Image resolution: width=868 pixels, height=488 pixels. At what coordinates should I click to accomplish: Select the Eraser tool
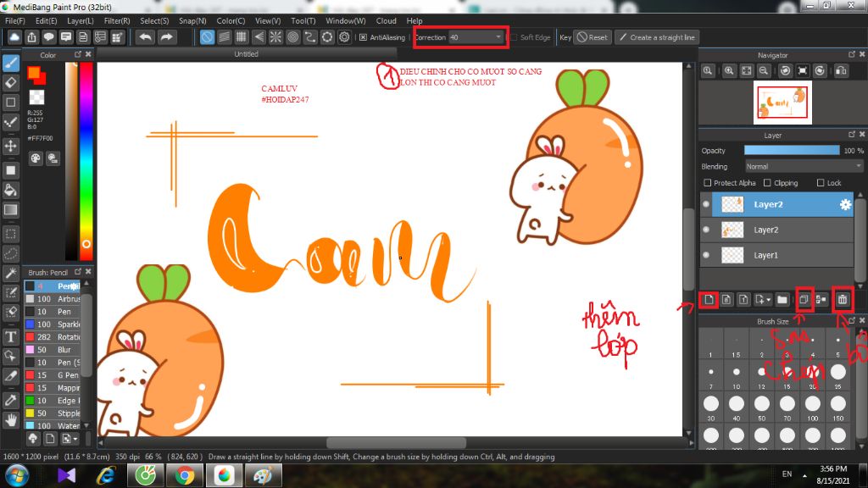point(11,83)
